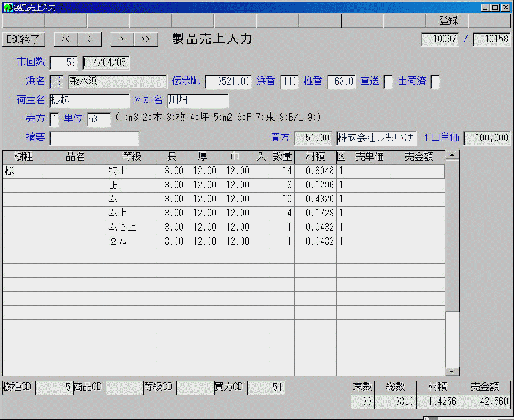Screen dimensions: 514x420
Task: Click the 長 column header
Action: pos(172,157)
